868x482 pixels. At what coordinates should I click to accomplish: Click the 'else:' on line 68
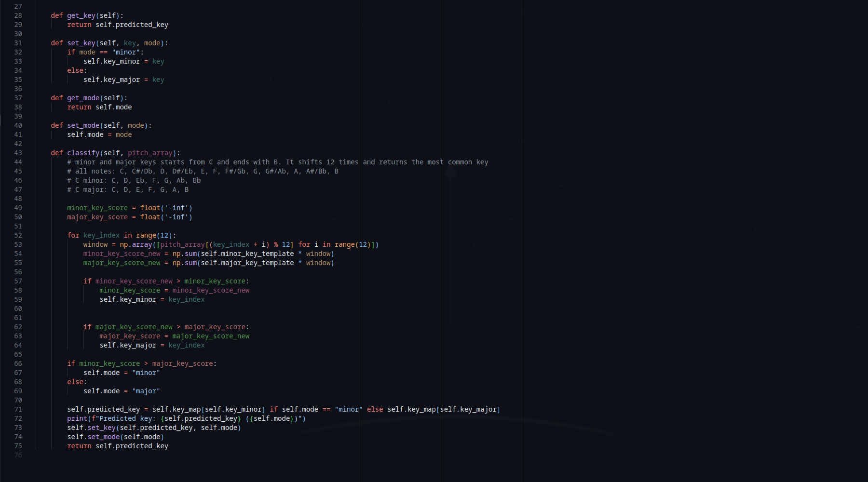pyautogui.click(x=77, y=382)
